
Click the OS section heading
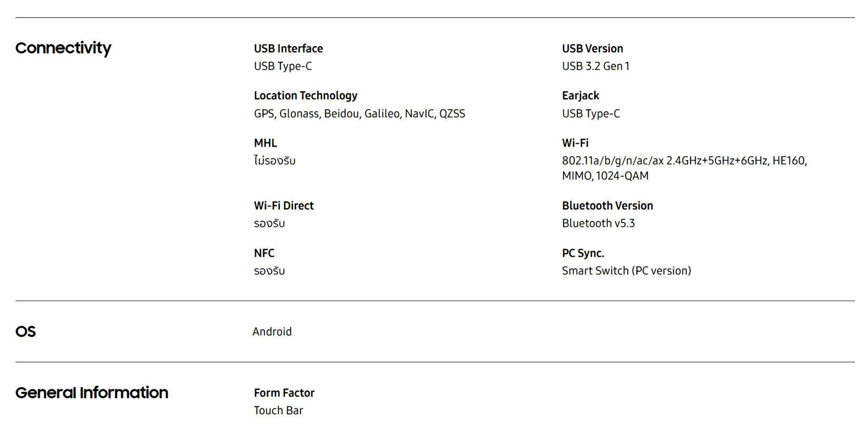26,331
